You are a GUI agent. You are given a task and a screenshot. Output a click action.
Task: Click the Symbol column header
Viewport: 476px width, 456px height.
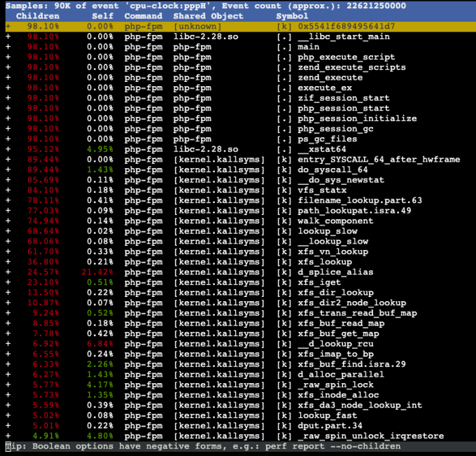(x=292, y=16)
